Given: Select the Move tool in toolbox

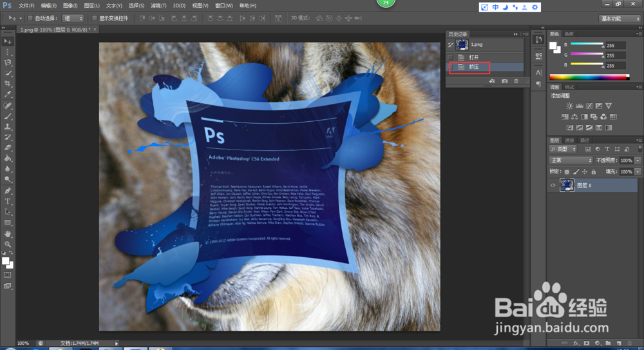Looking at the screenshot, I should pyautogui.click(x=7, y=41).
